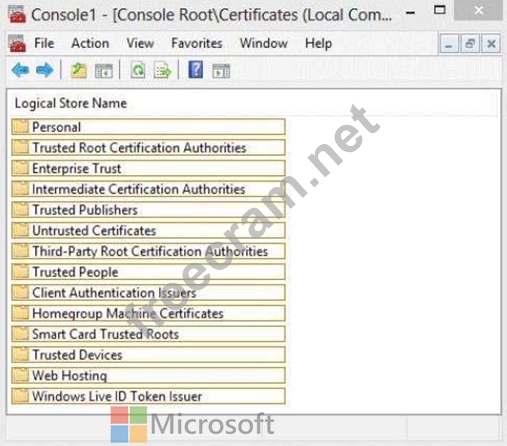Open Help using question mark icon
The height and width of the screenshot is (446, 507).
pos(196,70)
